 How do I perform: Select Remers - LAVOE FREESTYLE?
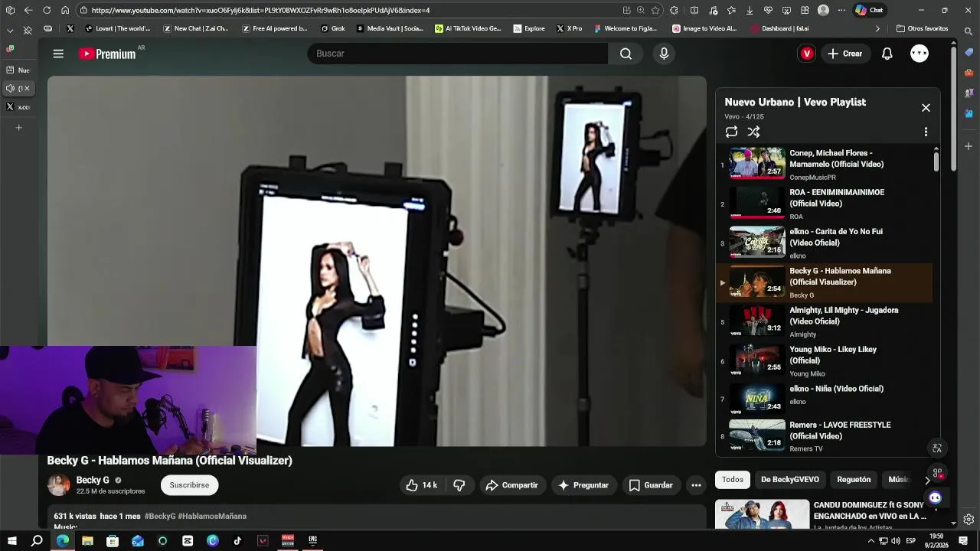(824, 436)
